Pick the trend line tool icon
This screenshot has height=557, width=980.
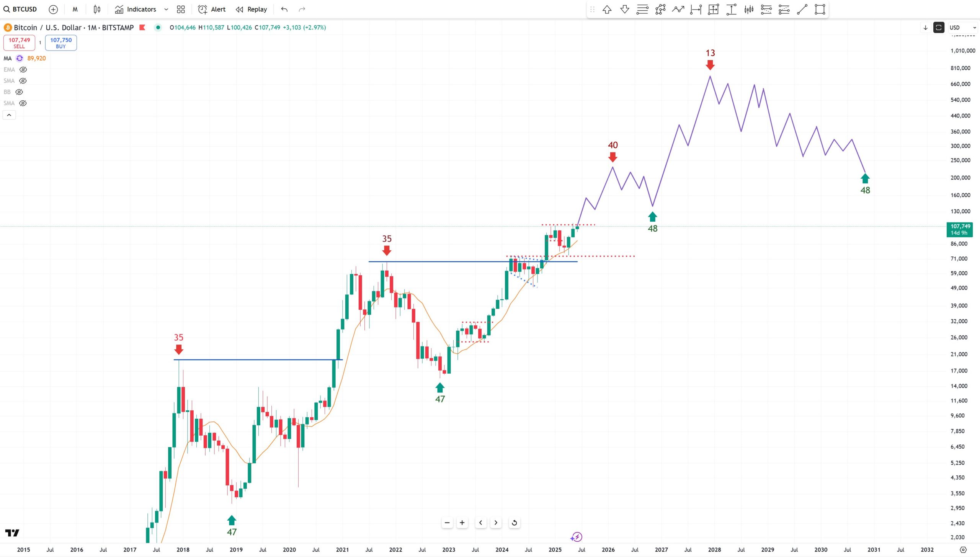[802, 10]
